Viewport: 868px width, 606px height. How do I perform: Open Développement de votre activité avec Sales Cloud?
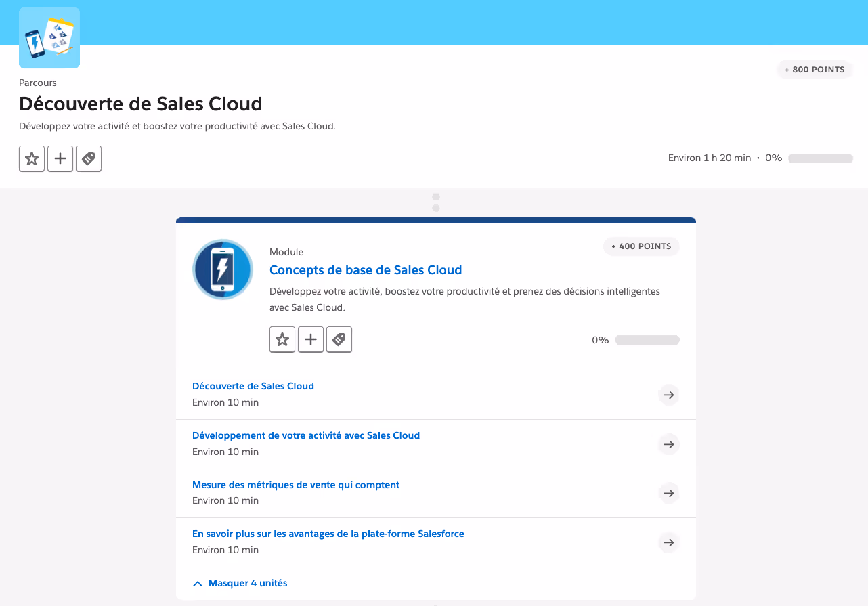(x=306, y=435)
